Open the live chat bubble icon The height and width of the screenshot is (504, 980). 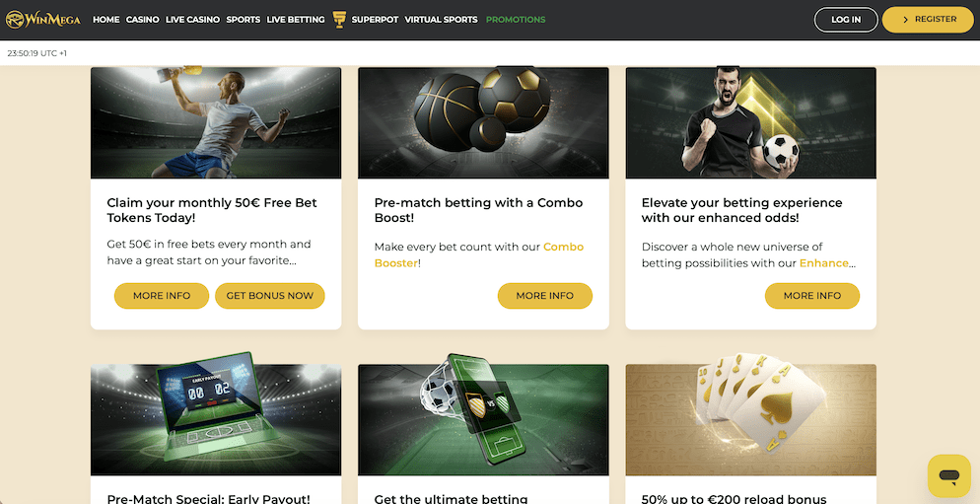click(x=948, y=475)
